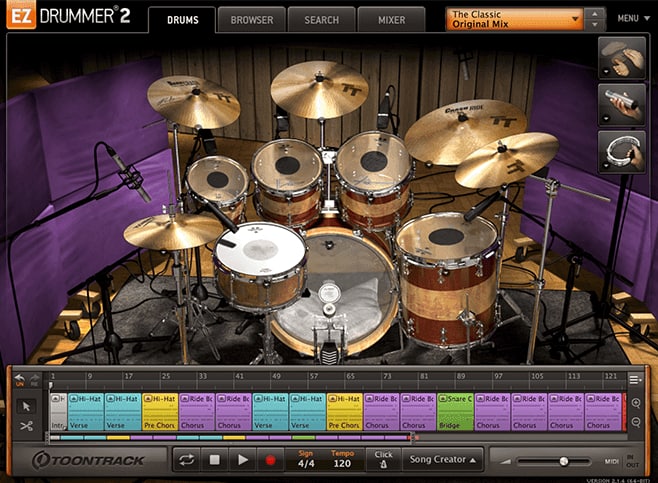
Task: Arm the record button
Action: (x=270, y=460)
